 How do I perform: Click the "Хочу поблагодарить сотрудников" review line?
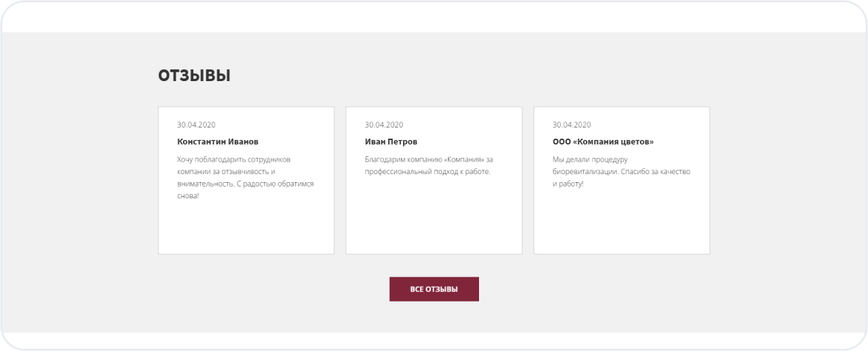pos(235,159)
